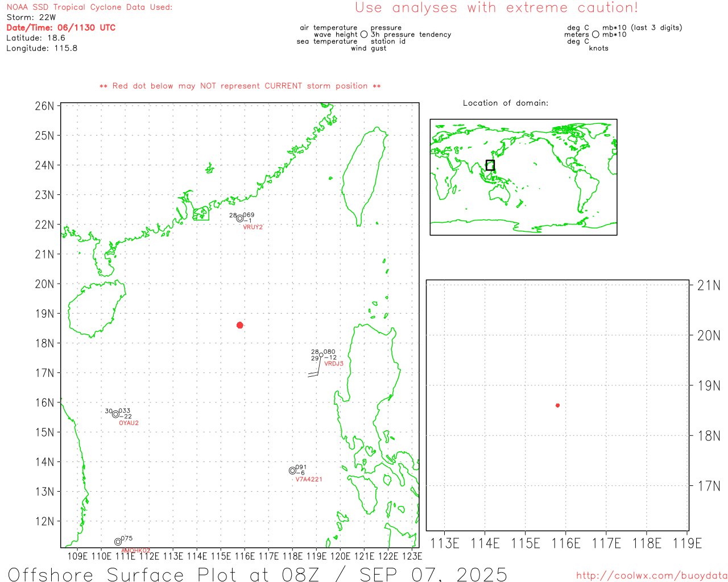Click the wind barb attached to VRDJ3
Screen dimensions: 728x582
315,368
